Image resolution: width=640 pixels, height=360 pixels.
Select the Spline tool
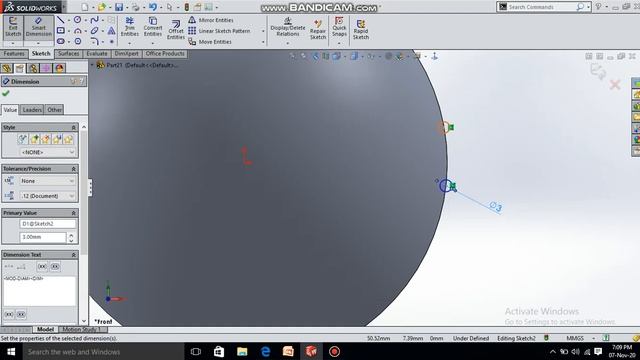(x=94, y=20)
